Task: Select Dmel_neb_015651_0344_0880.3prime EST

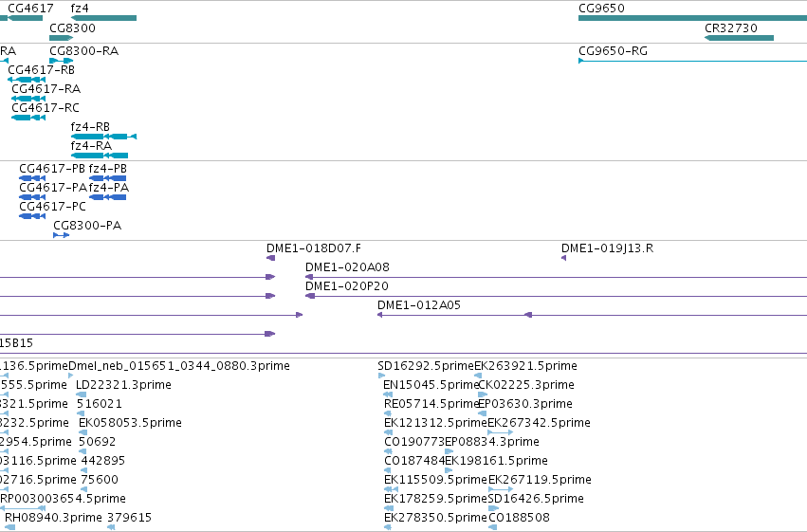Action: [71, 376]
